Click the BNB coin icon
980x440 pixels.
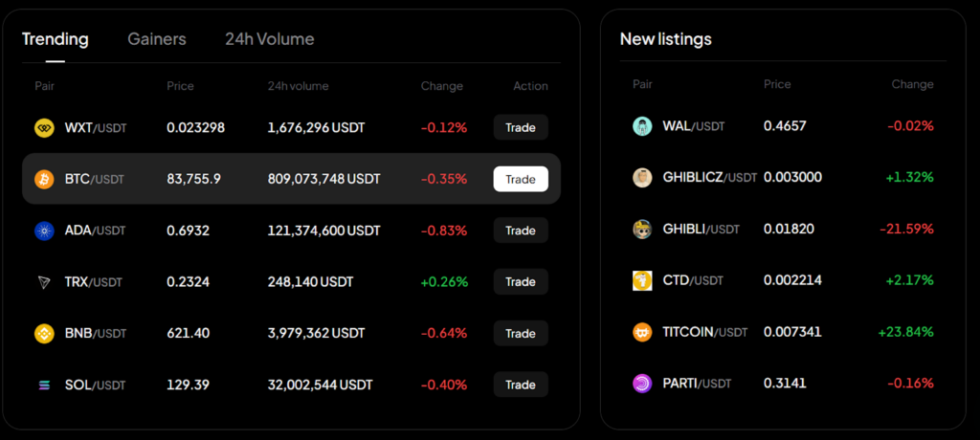pos(44,334)
